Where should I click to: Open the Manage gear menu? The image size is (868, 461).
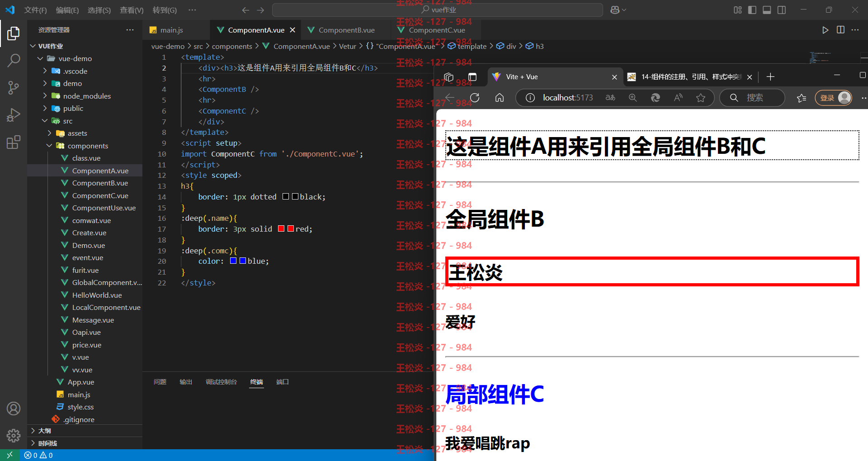14,436
